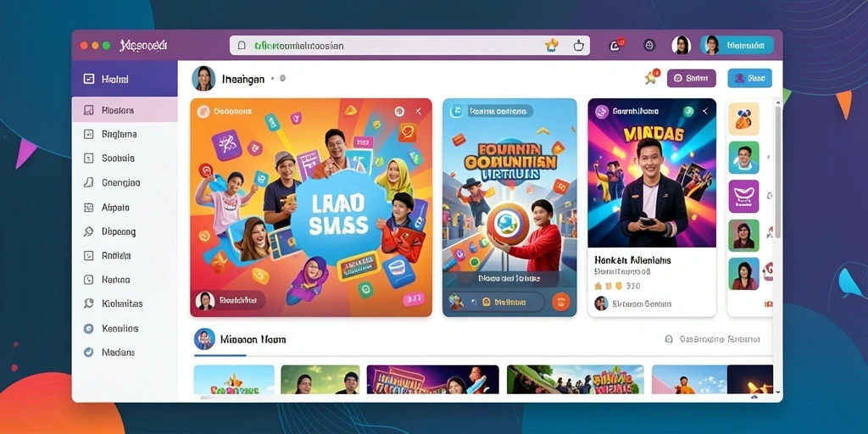Click the "Iheahgan" avatar in the content header

[x=203, y=79]
